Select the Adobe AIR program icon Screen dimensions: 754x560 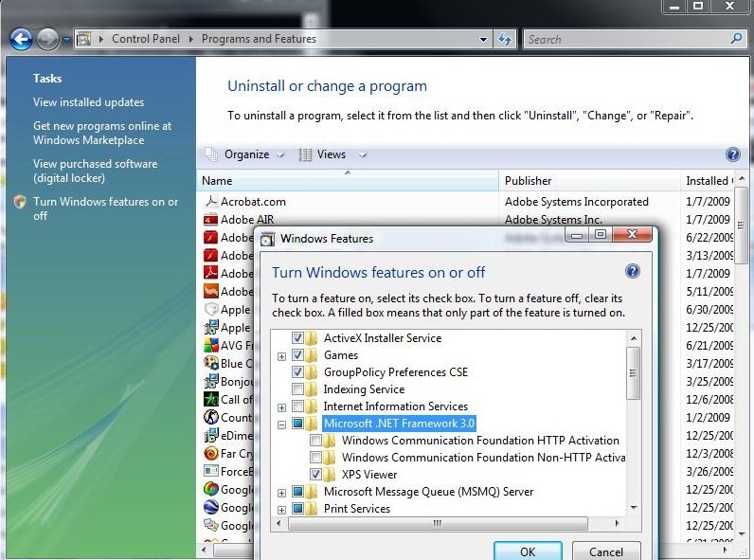[210, 220]
